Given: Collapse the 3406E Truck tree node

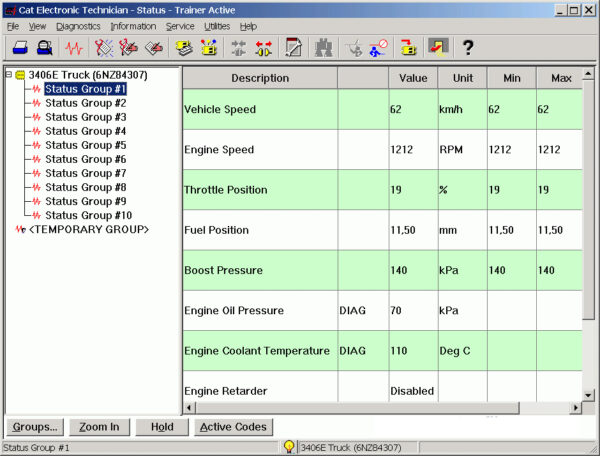Looking at the screenshot, I should pos(8,74).
